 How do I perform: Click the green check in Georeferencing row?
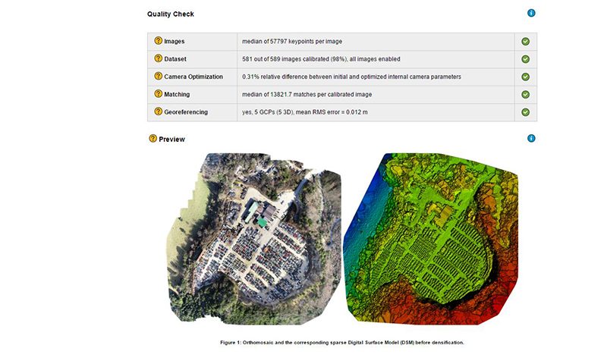pyautogui.click(x=525, y=112)
